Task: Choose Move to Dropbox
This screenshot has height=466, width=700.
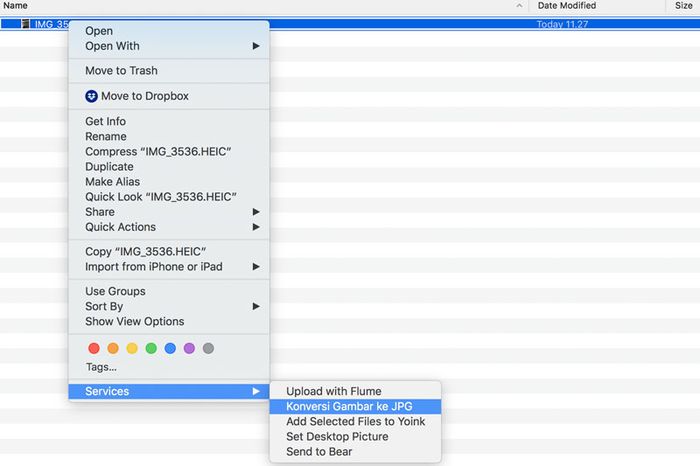Action: [169, 96]
